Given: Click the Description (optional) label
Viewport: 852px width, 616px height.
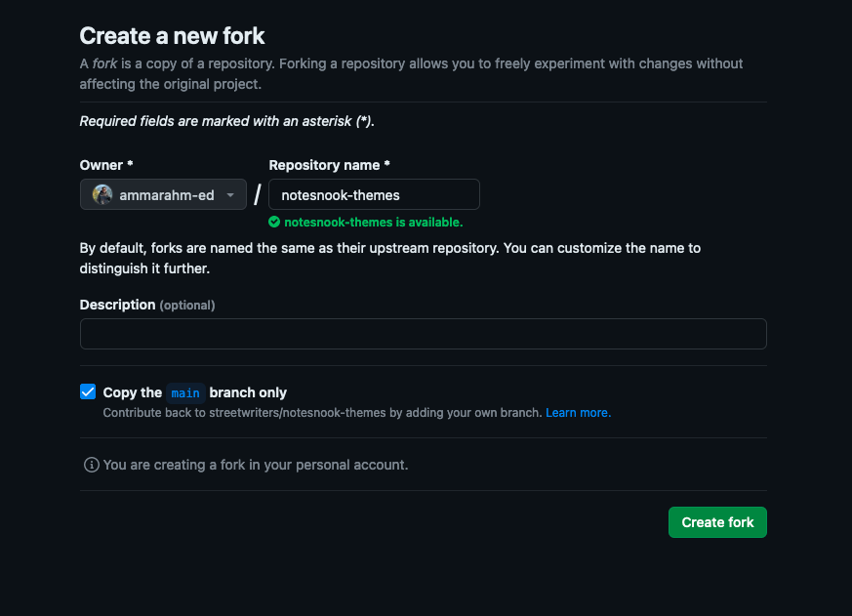Looking at the screenshot, I should (x=146, y=305).
